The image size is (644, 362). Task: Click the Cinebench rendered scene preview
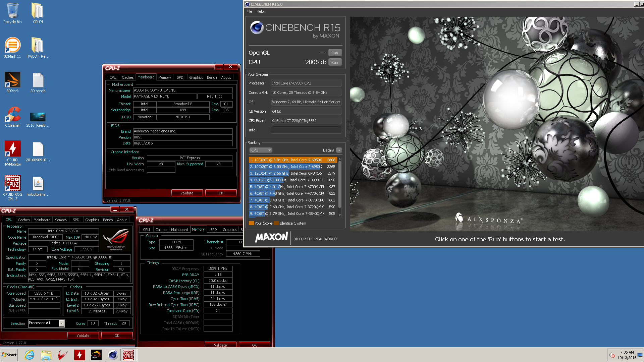pos(497,124)
